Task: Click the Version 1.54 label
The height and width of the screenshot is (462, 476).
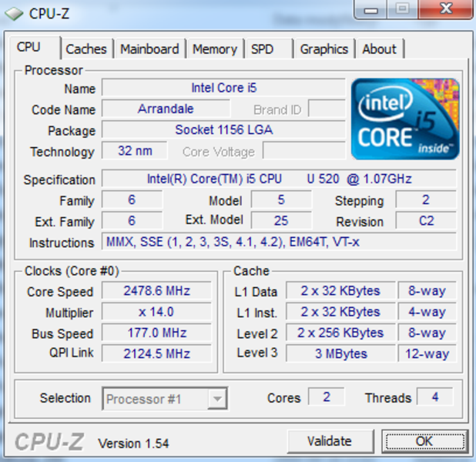Action: (x=133, y=444)
